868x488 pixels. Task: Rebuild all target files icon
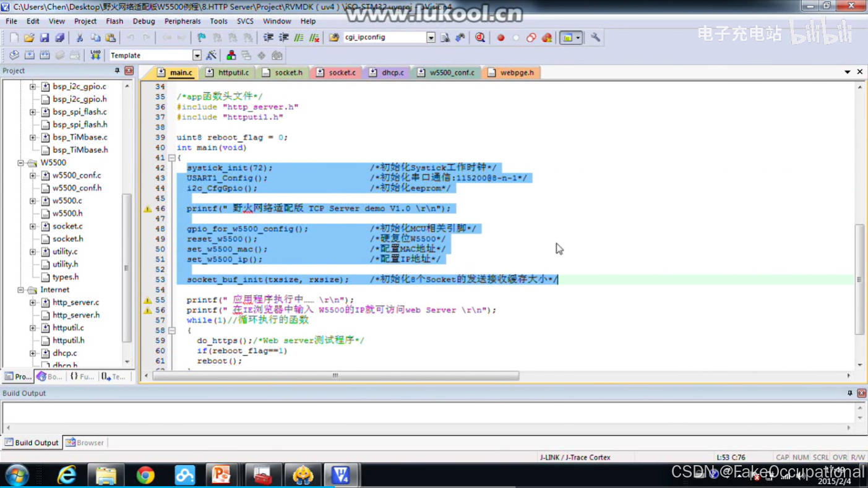pyautogui.click(x=45, y=56)
